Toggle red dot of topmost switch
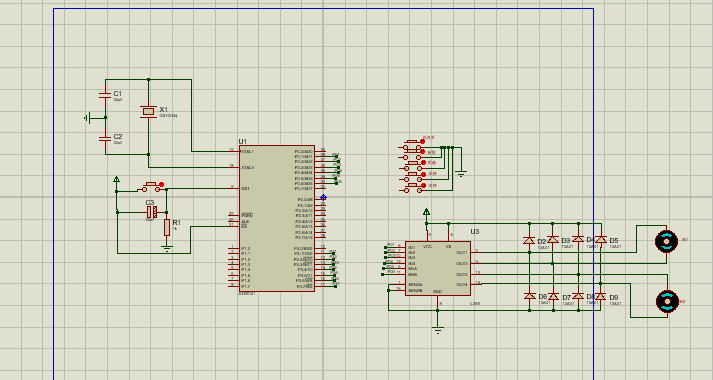 coord(422,141)
